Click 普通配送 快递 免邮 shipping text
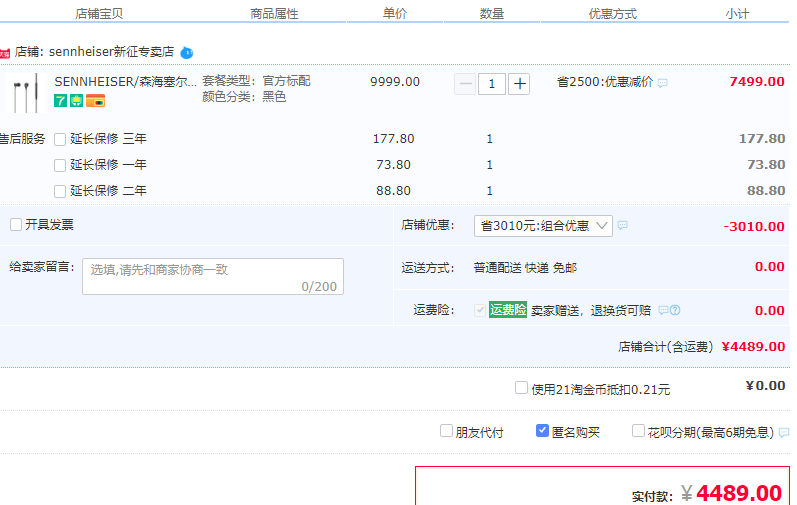Viewport: 797px width, 505px height. pyautogui.click(x=525, y=268)
